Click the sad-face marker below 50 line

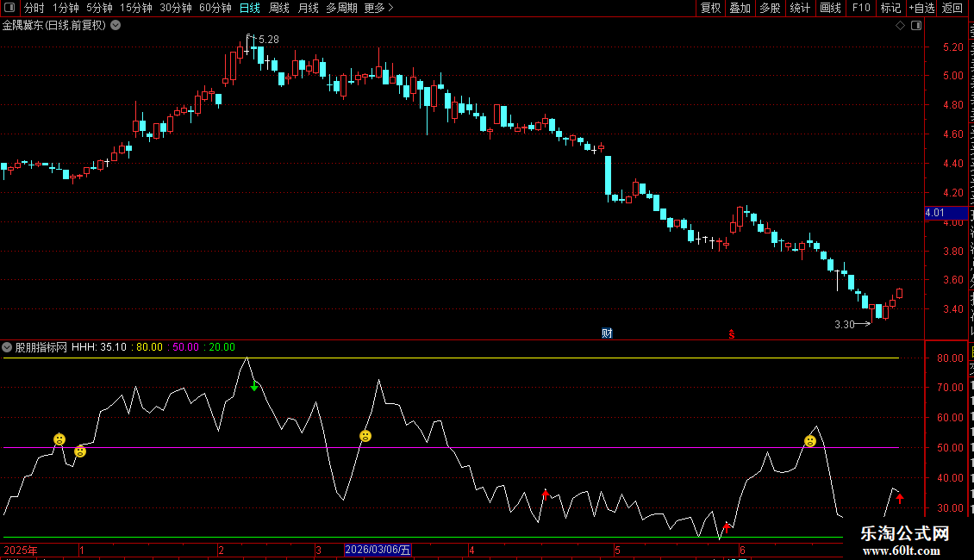coord(80,451)
